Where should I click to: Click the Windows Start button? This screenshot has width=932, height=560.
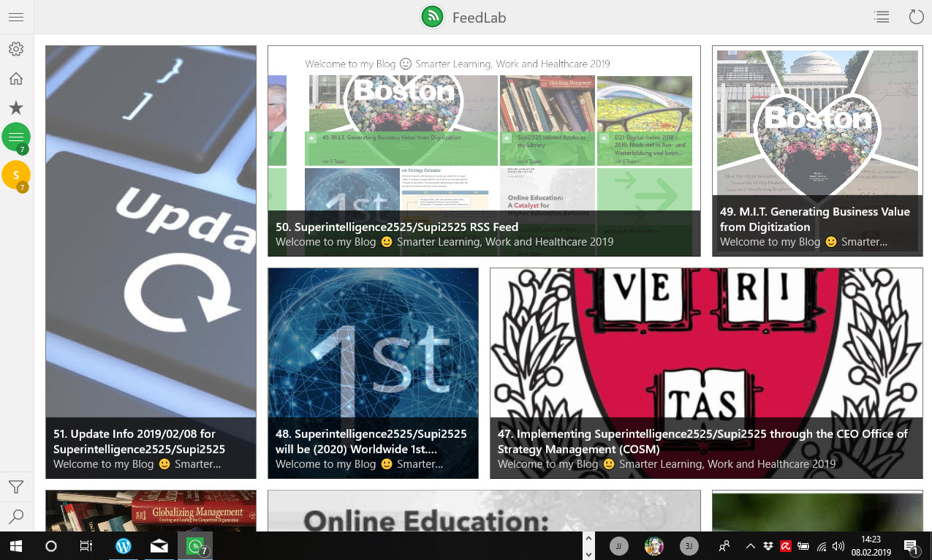tap(16, 546)
